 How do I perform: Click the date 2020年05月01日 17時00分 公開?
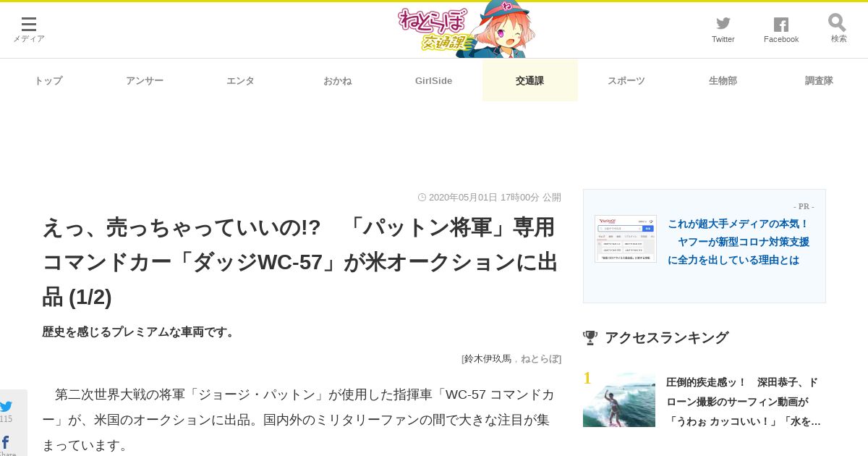click(x=495, y=197)
